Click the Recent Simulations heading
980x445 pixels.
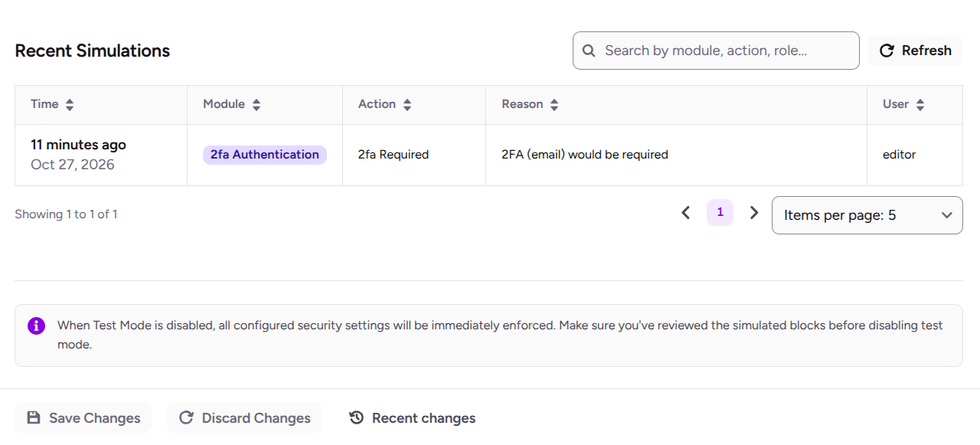click(93, 51)
